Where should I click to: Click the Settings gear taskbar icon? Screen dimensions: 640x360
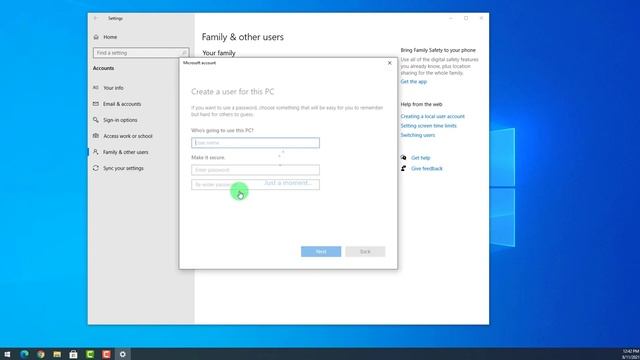click(x=122, y=354)
